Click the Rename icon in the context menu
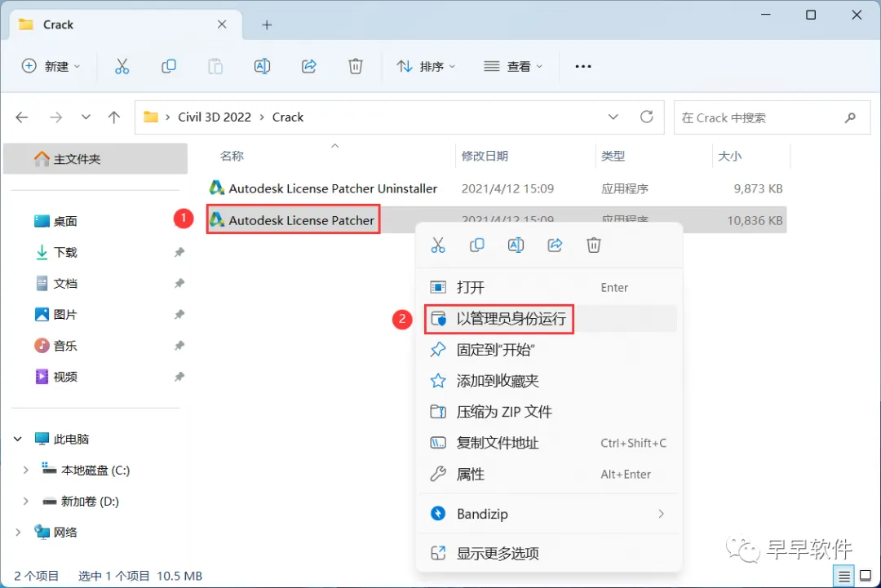881x588 pixels. tap(516, 245)
